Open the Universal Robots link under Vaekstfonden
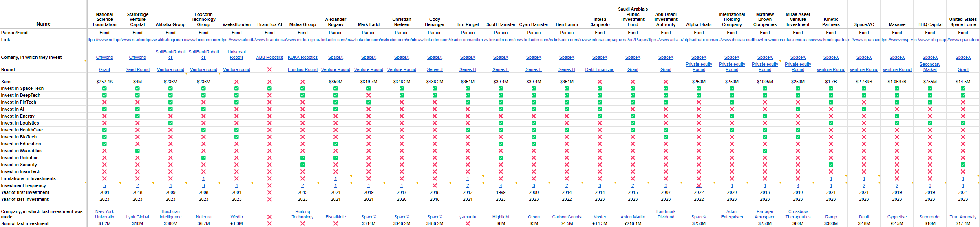The width and height of the screenshot is (980, 227). point(236,55)
